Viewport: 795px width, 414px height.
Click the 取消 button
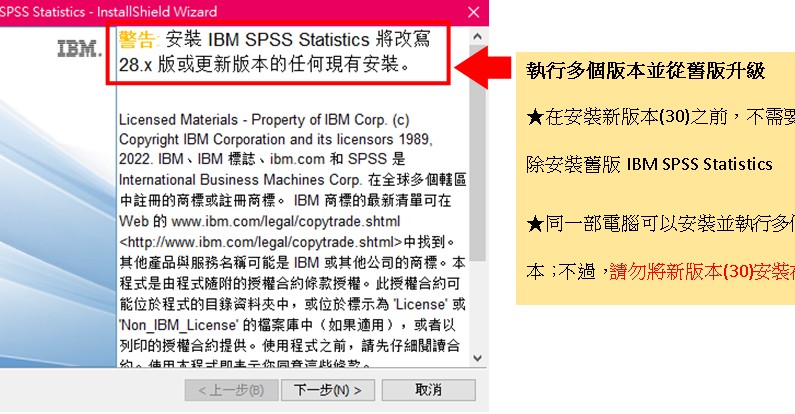[428, 390]
